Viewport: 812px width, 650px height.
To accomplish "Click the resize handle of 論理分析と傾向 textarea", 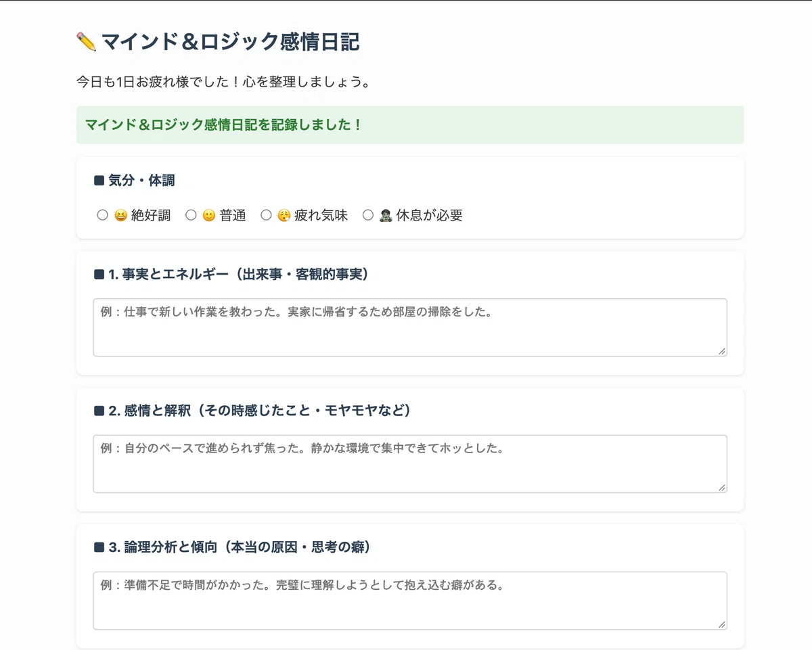I will pos(722,624).
